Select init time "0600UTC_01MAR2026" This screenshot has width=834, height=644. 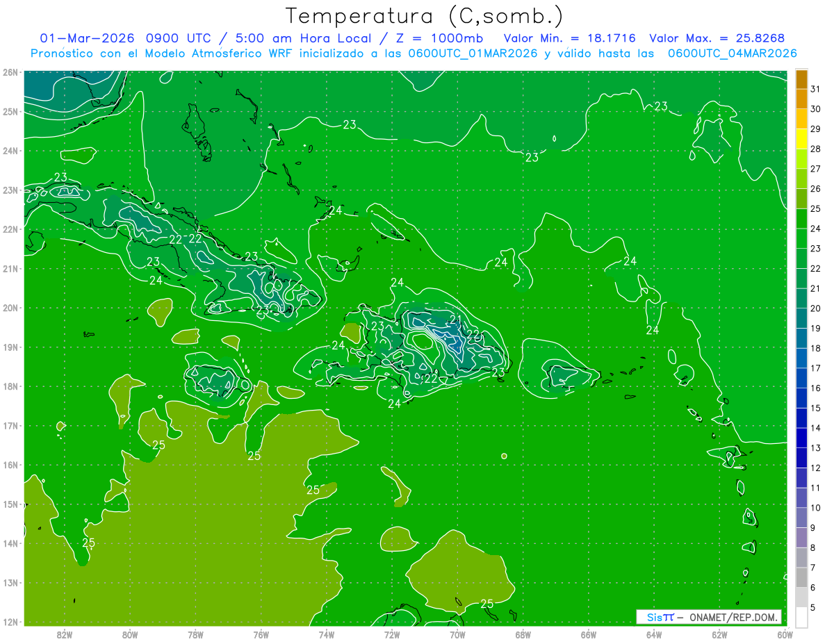tap(473, 53)
